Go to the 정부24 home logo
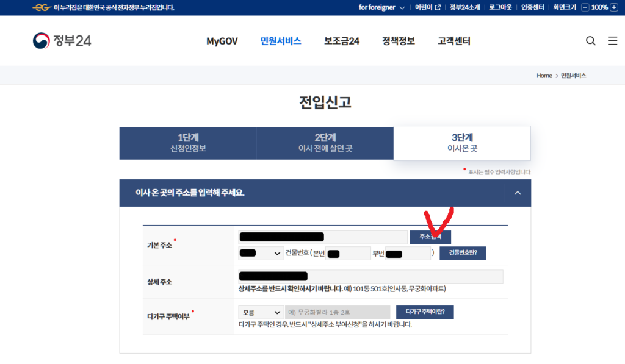Image resolution: width=625 pixels, height=364 pixels. tap(62, 41)
